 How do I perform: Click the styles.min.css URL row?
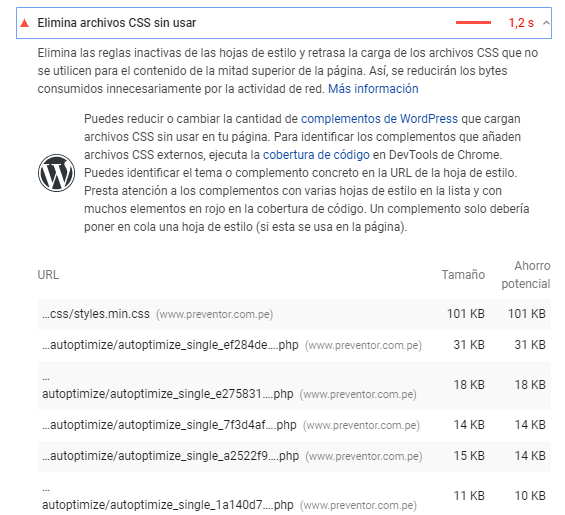294,314
